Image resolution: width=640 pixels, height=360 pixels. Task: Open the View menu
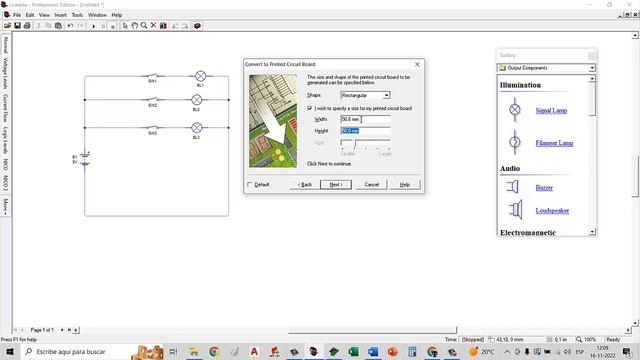click(x=44, y=15)
